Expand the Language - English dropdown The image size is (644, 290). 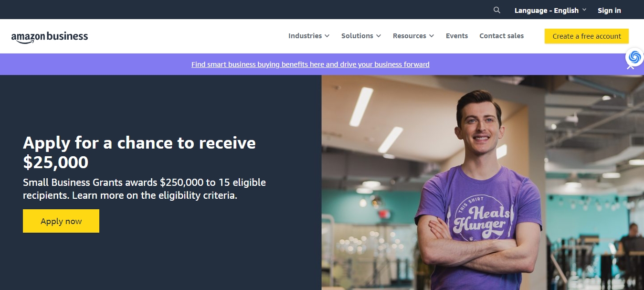click(550, 11)
